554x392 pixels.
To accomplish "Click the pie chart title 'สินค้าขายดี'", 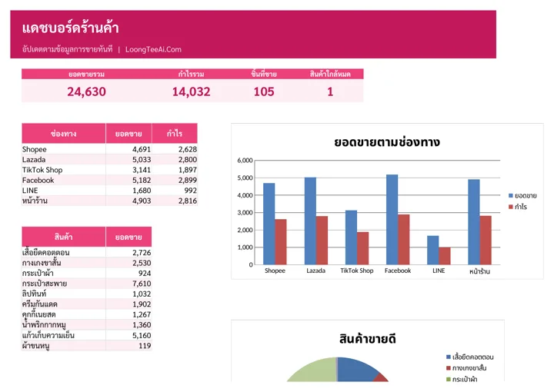I will click(368, 339).
